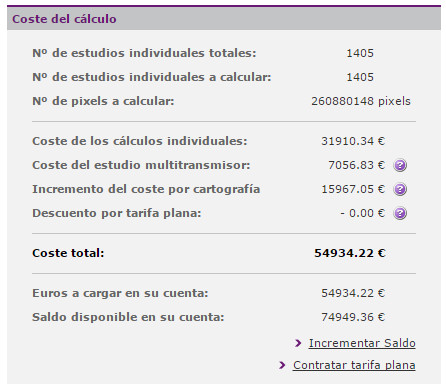Open help icon for Incremento del coste por cartografía
This screenshot has height=390, width=446.
tap(400, 189)
